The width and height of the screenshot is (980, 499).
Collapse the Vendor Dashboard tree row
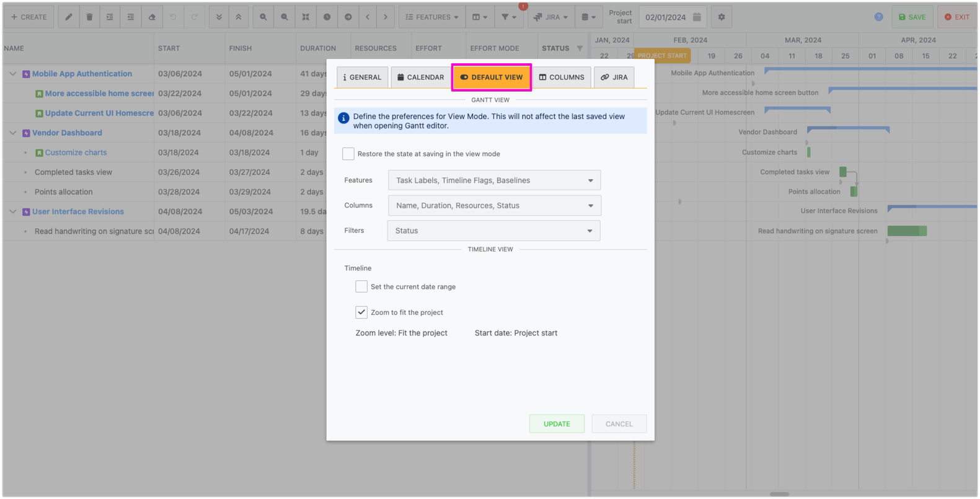click(13, 133)
